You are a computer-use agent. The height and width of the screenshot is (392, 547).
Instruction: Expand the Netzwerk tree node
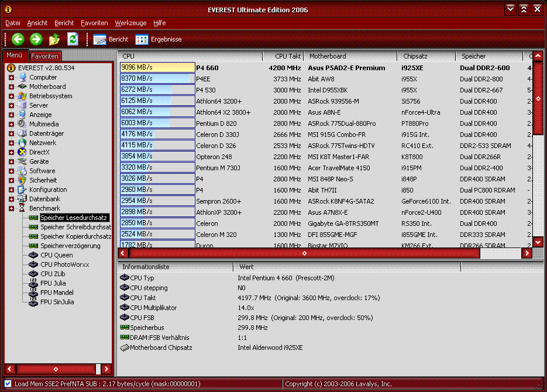tap(12, 143)
